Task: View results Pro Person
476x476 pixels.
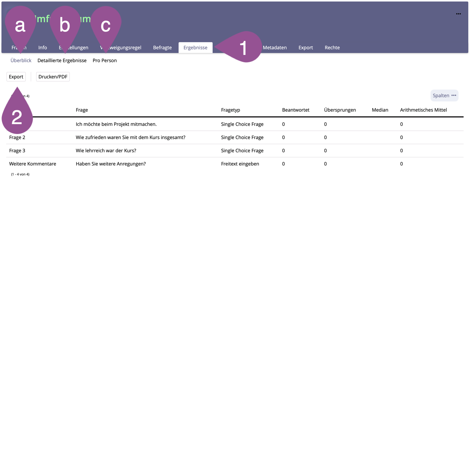Action: tap(105, 60)
